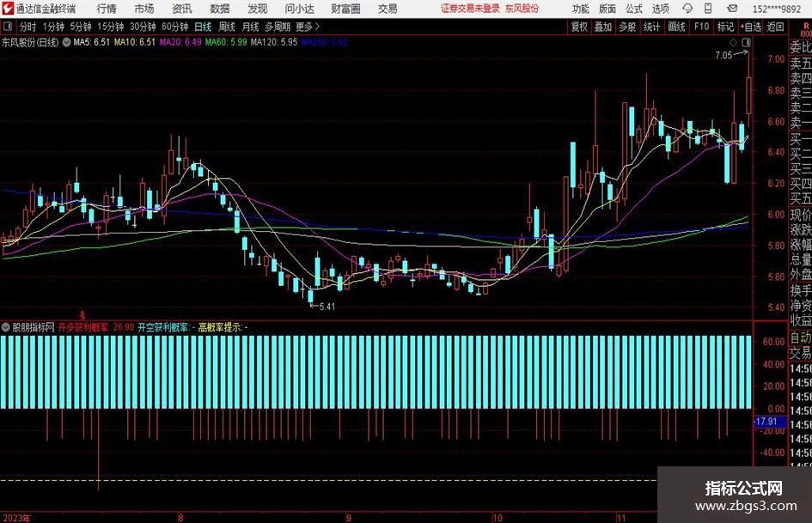Click the month 9 marker on the timeline
Image resolution: width=812 pixels, height=523 pixels.
click(x=349, y=518)
